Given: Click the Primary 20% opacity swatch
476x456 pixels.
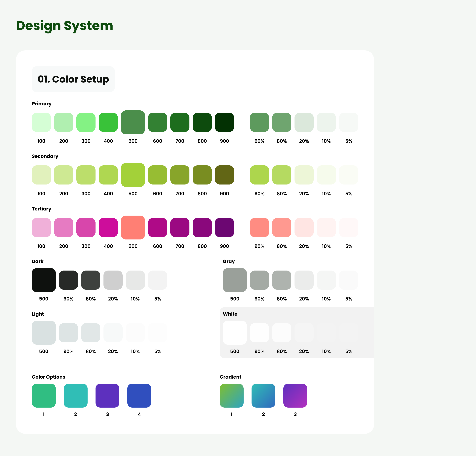Looking at the screenshot, I should coord(304,122).
